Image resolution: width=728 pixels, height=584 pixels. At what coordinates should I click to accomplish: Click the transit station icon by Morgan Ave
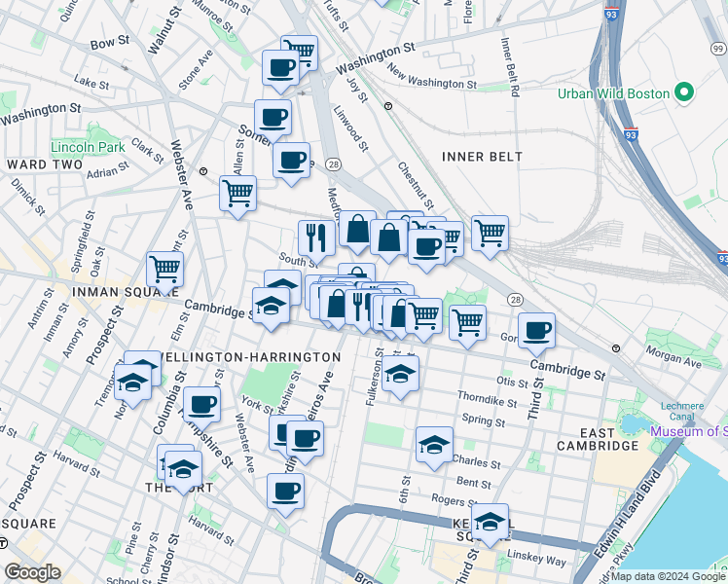(x=616, y=348)
